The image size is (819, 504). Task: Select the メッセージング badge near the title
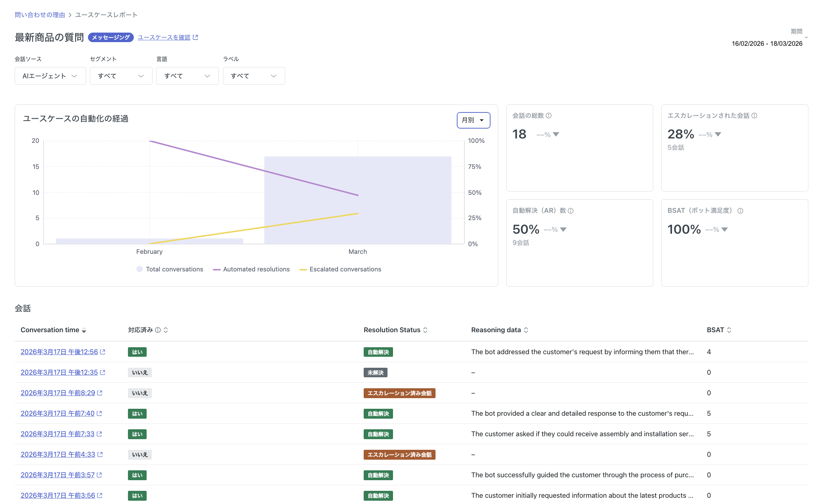pyautogui.click(x=111, y=37)
